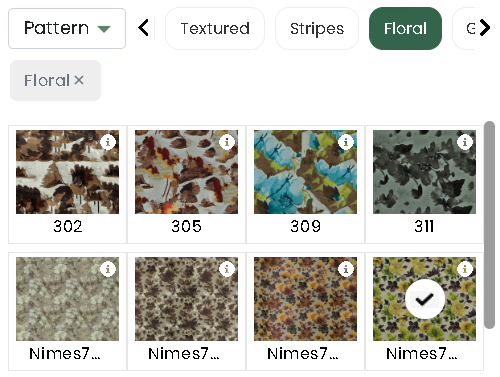Viewport: 500px width, 377px height.
Task: Deselect the checked Nimes7 fabric checkmark
Action: [x=425, y=299]
